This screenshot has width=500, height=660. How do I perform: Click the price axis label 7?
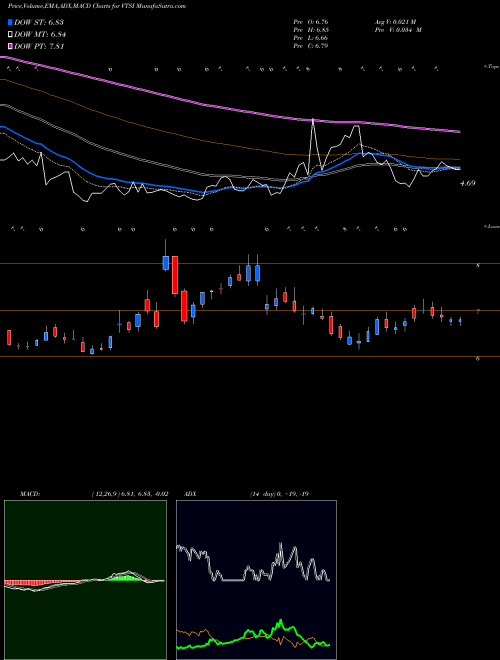(x=478, y=312)
